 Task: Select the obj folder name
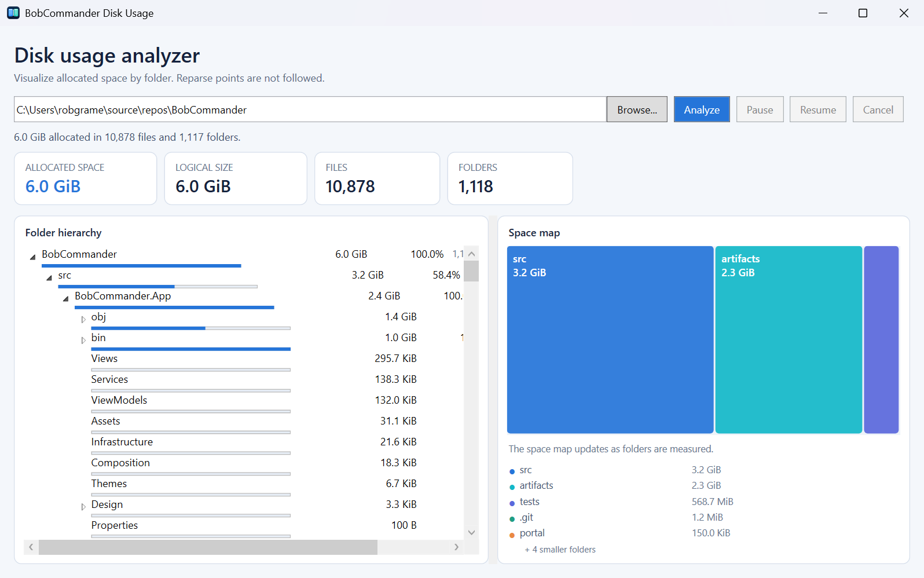point(98,317)
